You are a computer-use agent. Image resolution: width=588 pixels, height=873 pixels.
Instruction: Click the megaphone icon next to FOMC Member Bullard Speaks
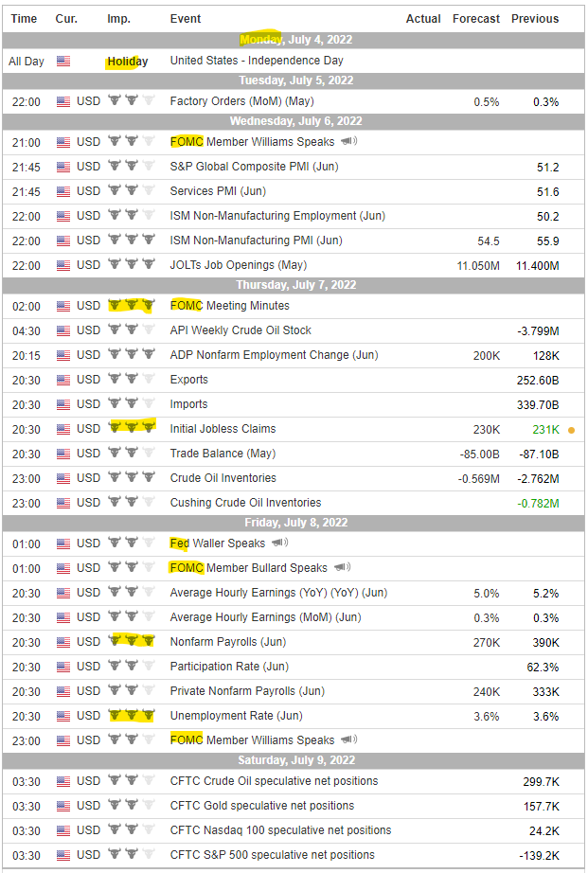342,567
